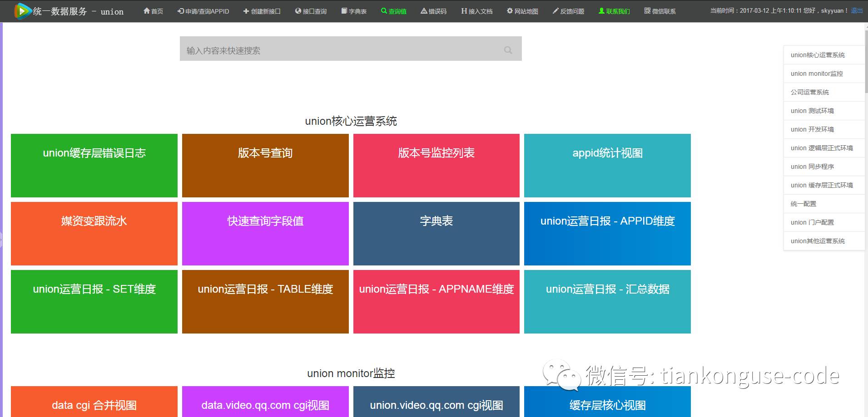Open 接入文档 navigation item

[476, 11]
